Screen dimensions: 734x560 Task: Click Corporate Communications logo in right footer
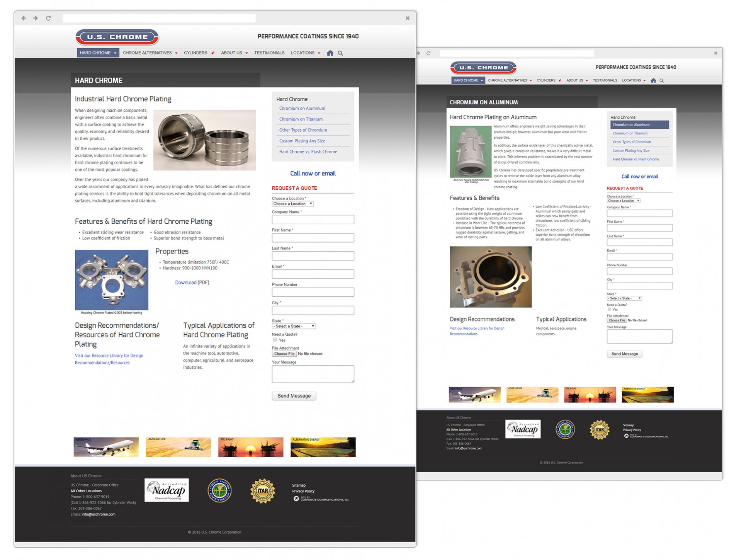(x=646, y=436)
